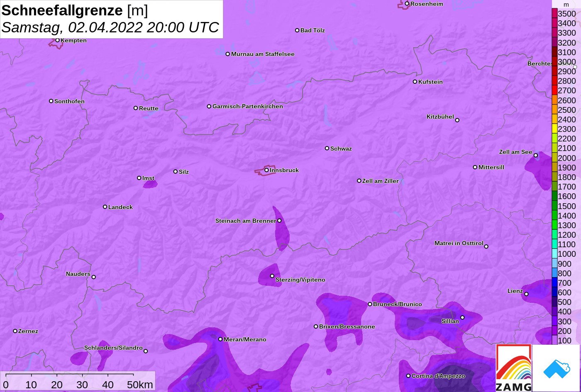The width and height of the screenshot is (581, 392).
Task: Click the 1500 m green legend swatch
Action: 554,206
